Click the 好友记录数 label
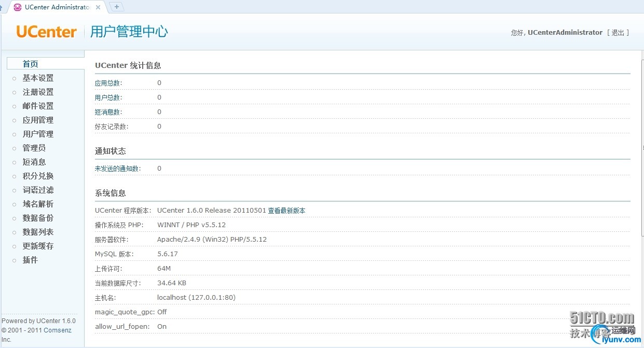This screenshot has width=644, height=348. (112, 127)
